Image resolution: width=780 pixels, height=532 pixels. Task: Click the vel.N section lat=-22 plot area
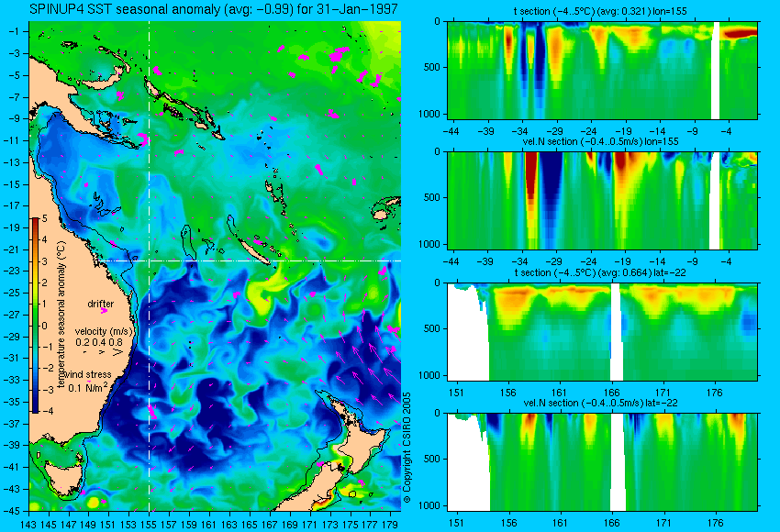[x=602, y=461]
